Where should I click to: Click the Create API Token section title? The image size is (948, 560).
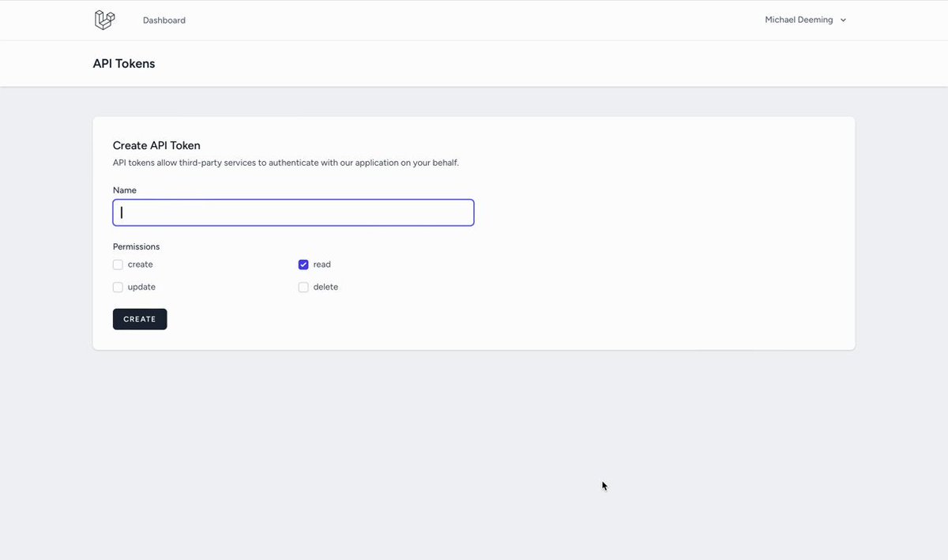pyautogui.click(x=156, y=145)
